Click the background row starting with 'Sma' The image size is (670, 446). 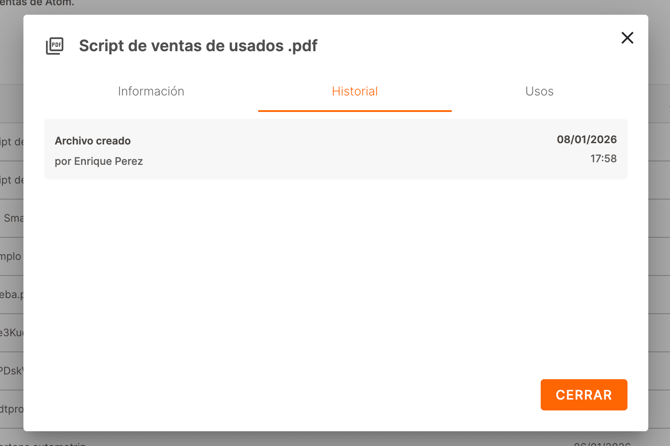pos(12,218)
